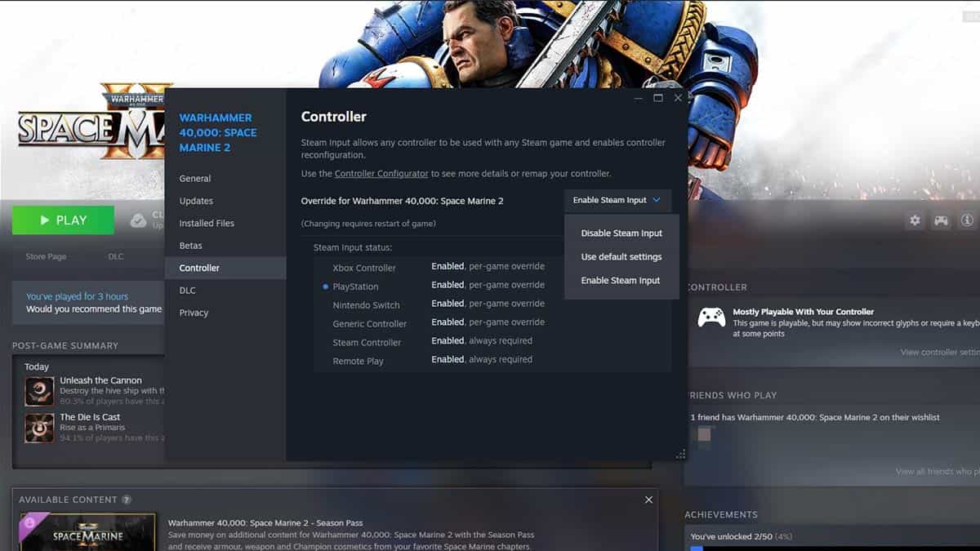
Task: Select the Controller tab in the sidebar
Action: (225, 268)
